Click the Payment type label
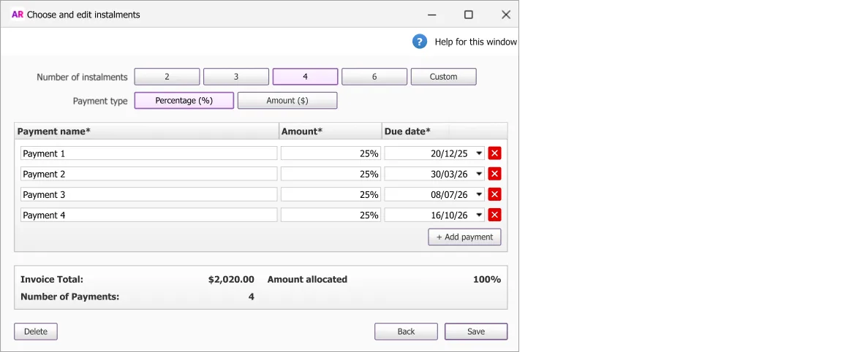Screen dimensions: 868x352 (x=100, y=101)
